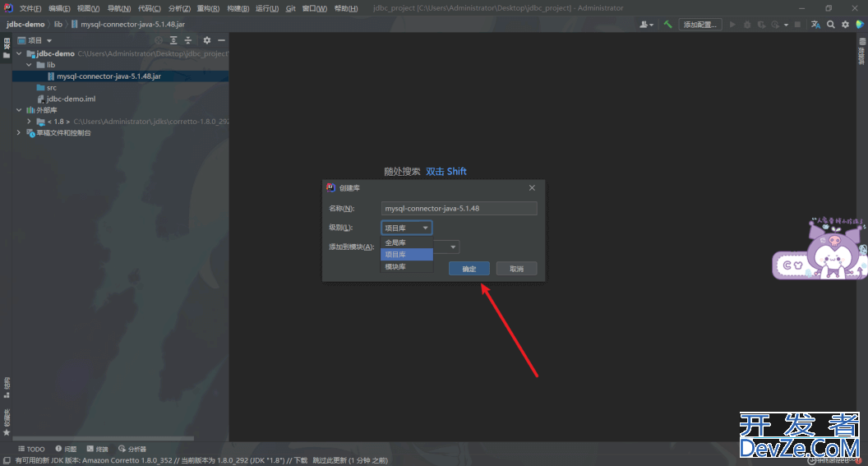Click Expand All icon in project panel

(173, 40)
